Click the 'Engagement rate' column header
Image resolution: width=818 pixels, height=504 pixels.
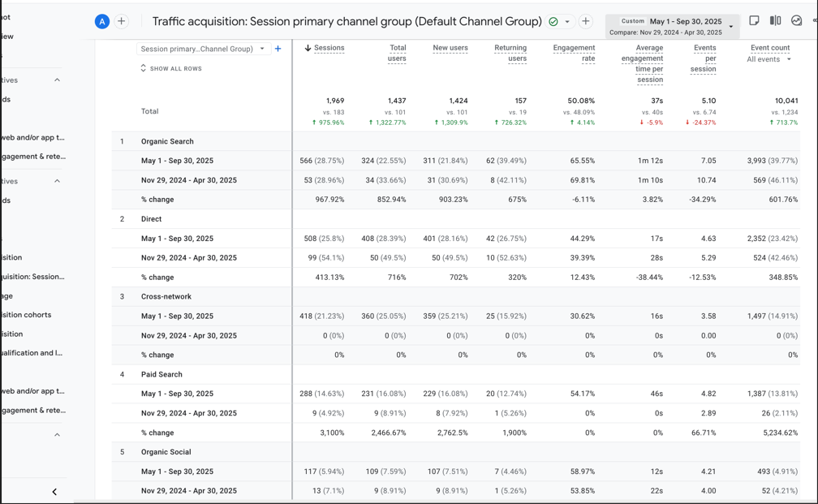574,53
